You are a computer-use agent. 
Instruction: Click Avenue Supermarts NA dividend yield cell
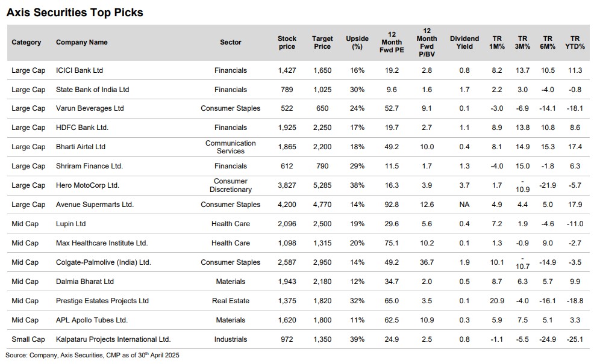click(464, 205)
